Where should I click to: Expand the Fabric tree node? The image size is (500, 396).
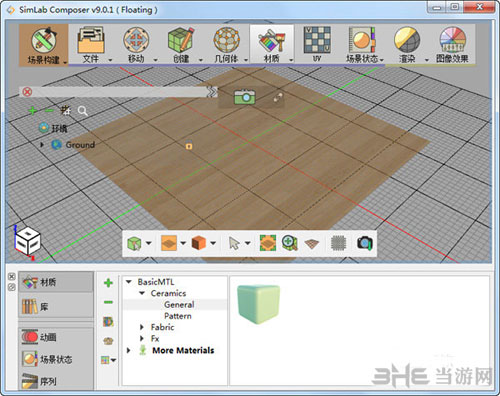(142, 327)
